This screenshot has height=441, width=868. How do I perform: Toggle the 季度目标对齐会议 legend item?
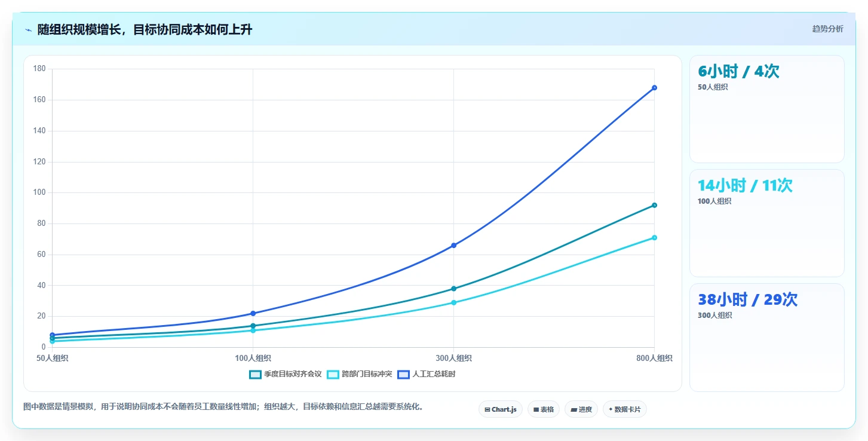coord(286,374)
